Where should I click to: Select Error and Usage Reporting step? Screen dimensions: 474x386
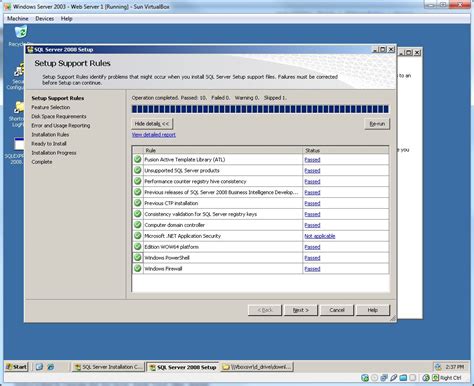pyautogui.click(x=61, y=125)
